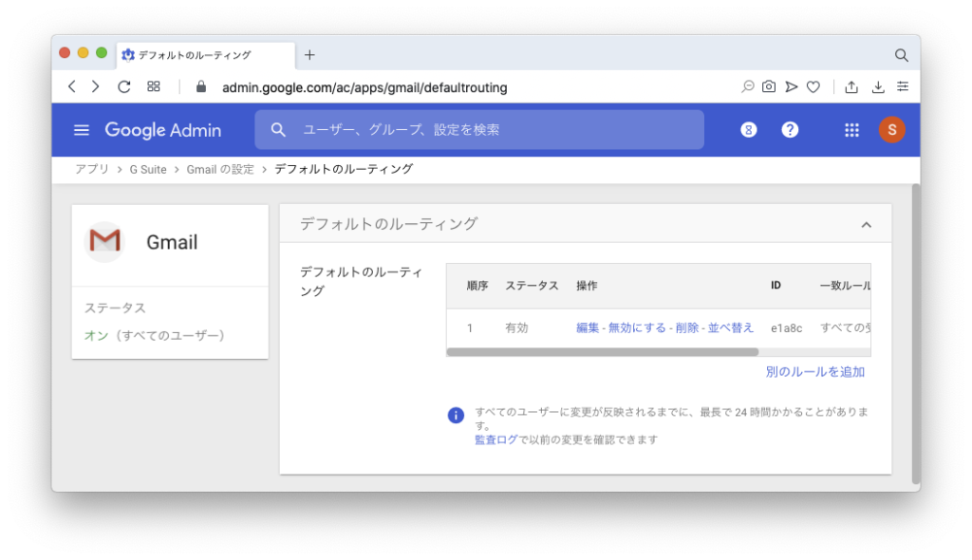This screenshot has height=560, width=972.
Task: Bookmark the page with the heart icon
Action: (x=813, y=86)
